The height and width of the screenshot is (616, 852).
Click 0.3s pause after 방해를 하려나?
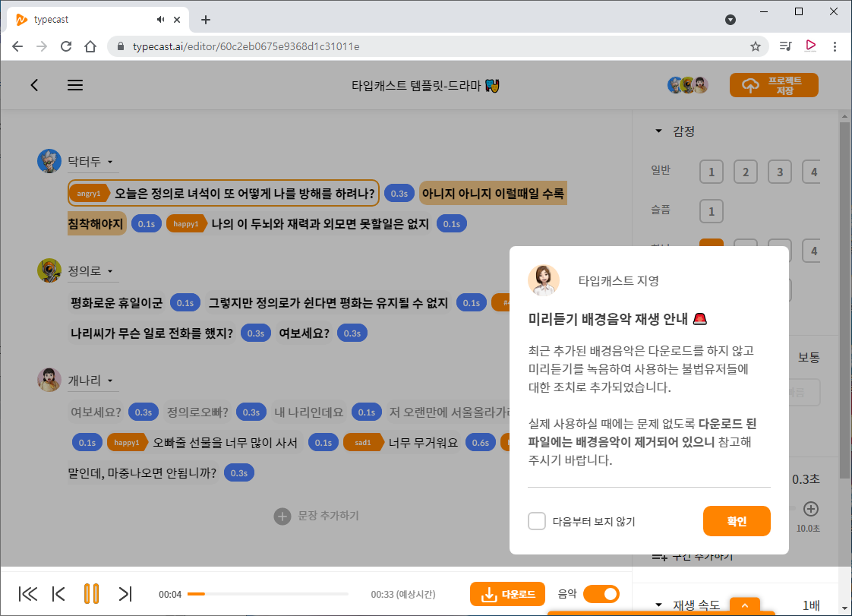[x=399, y=194]
